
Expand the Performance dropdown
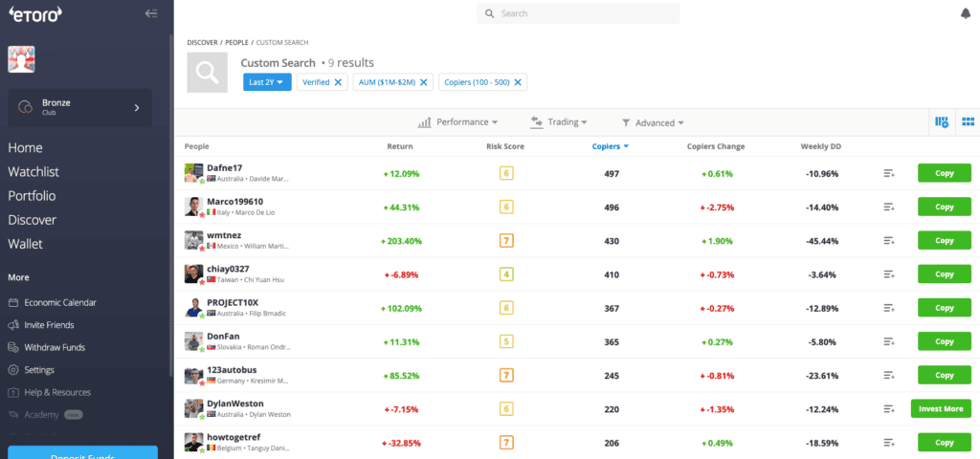coord(458,122)
